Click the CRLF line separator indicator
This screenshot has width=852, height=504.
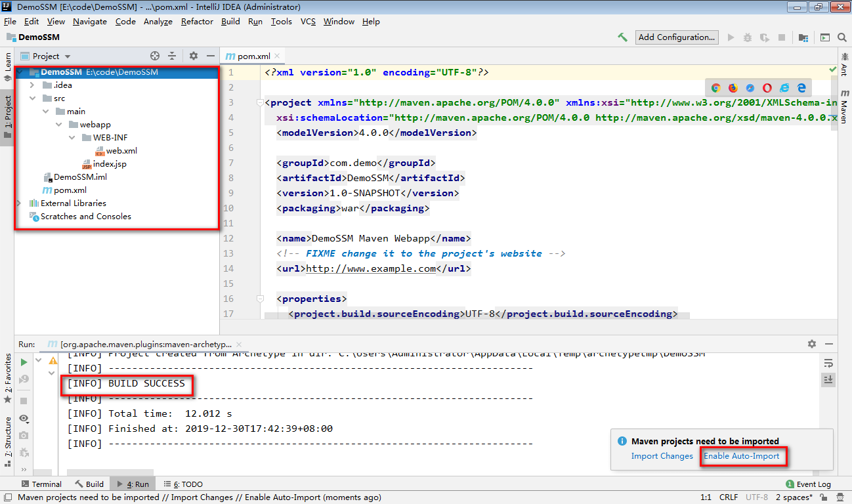pos(728,497)
